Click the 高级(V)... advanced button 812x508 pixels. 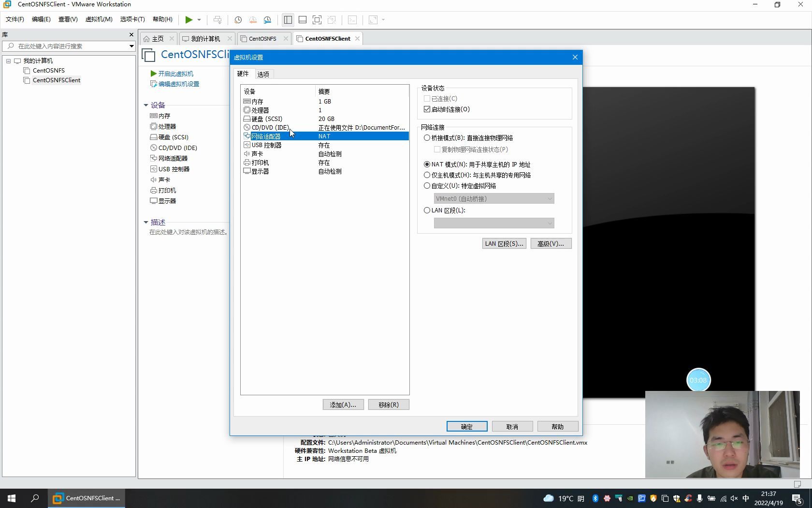click(551, 243)
